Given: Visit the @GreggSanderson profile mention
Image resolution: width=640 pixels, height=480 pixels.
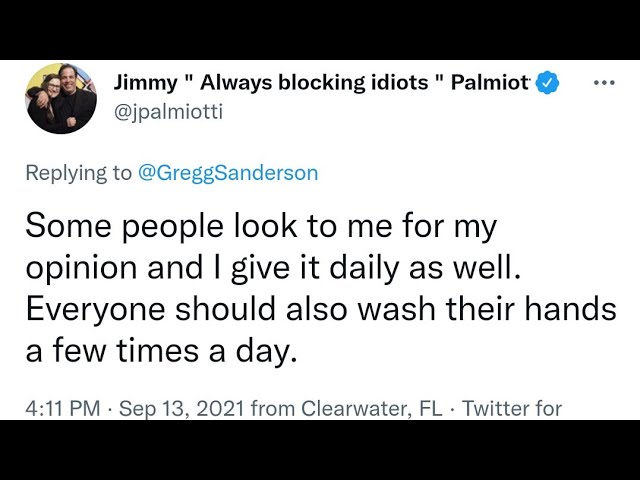Looking at the screenshot, I should [228, 173].
